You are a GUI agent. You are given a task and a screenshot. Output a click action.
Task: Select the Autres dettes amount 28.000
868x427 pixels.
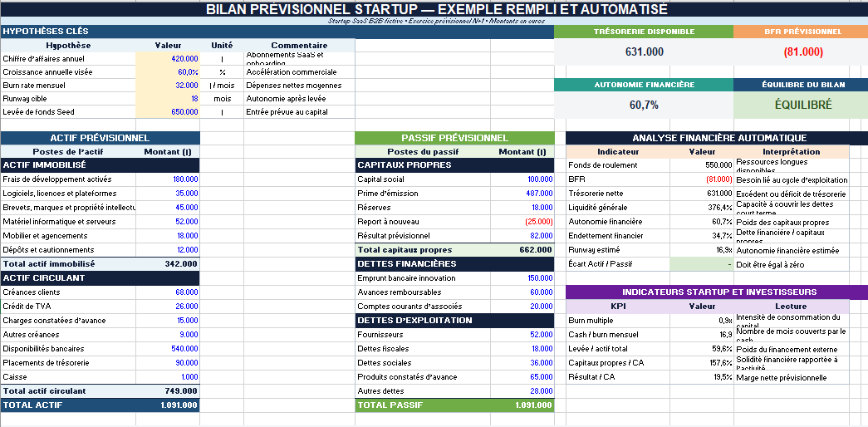click(x=522, y=391)
